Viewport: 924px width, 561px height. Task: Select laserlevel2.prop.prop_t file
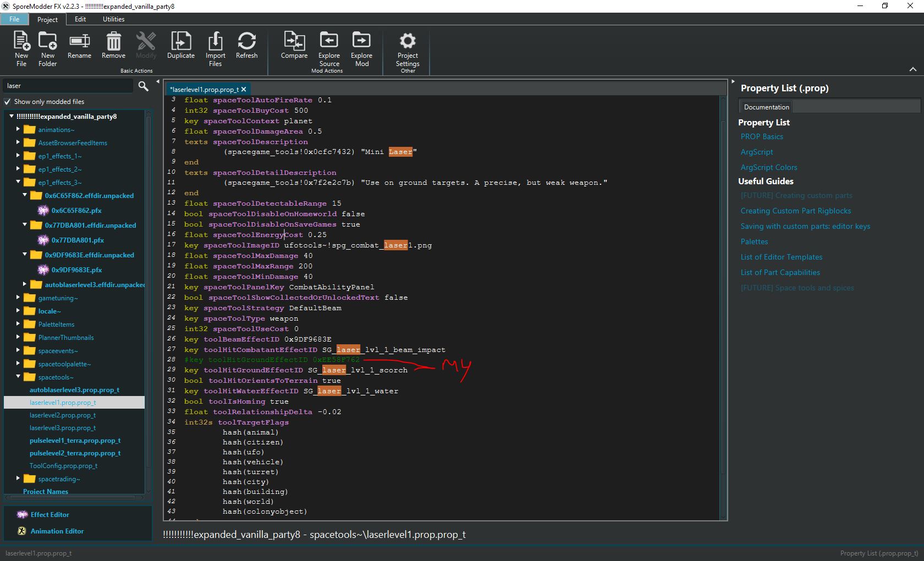63,415
